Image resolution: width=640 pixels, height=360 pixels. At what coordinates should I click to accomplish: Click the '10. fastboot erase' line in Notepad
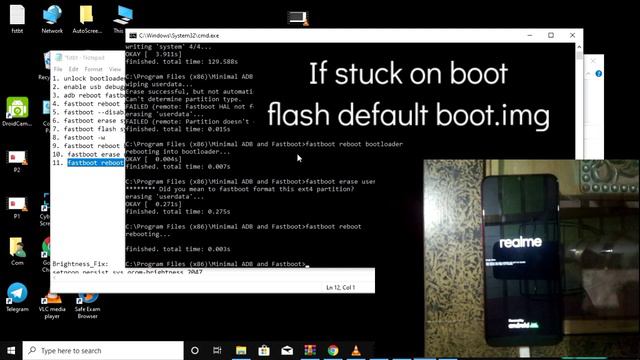click(x=87, y=154)
